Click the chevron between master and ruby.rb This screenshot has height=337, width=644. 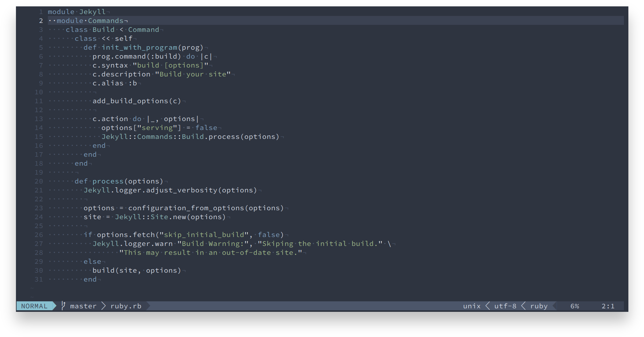(103, 306)
